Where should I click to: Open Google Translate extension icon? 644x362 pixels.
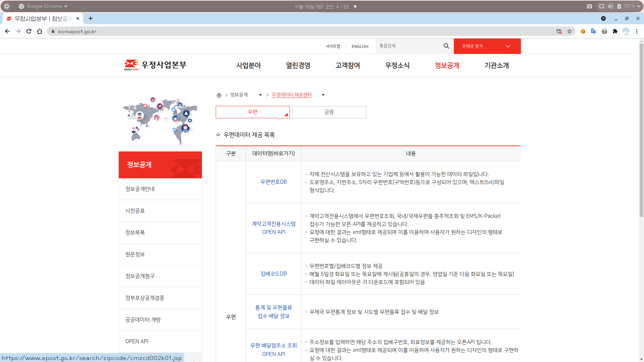(x=593, y=31)
